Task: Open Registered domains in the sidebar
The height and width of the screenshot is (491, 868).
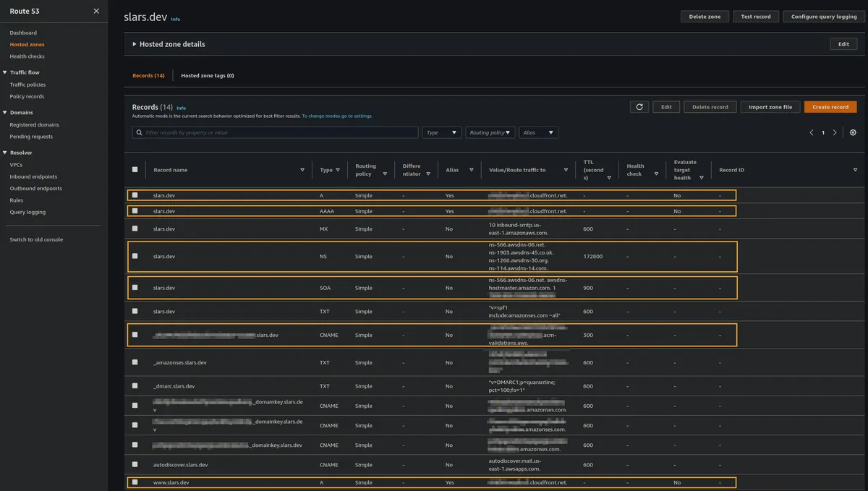Action: click(34, 124)
